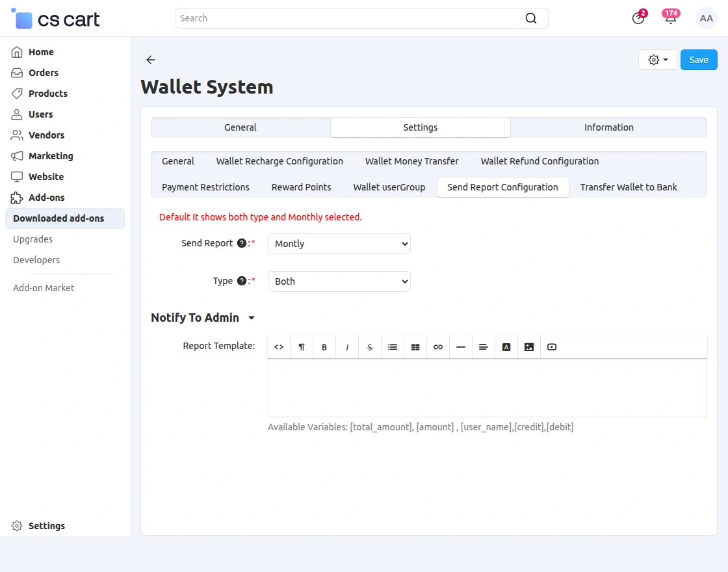Insert an image into the report template

[x=528, y=346]
